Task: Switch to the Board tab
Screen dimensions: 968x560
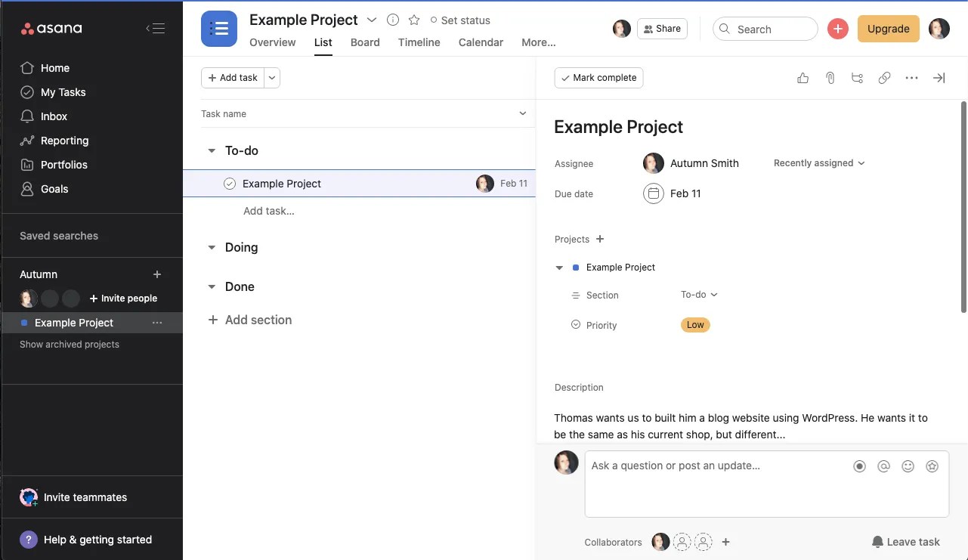Action: pos(365,42)
